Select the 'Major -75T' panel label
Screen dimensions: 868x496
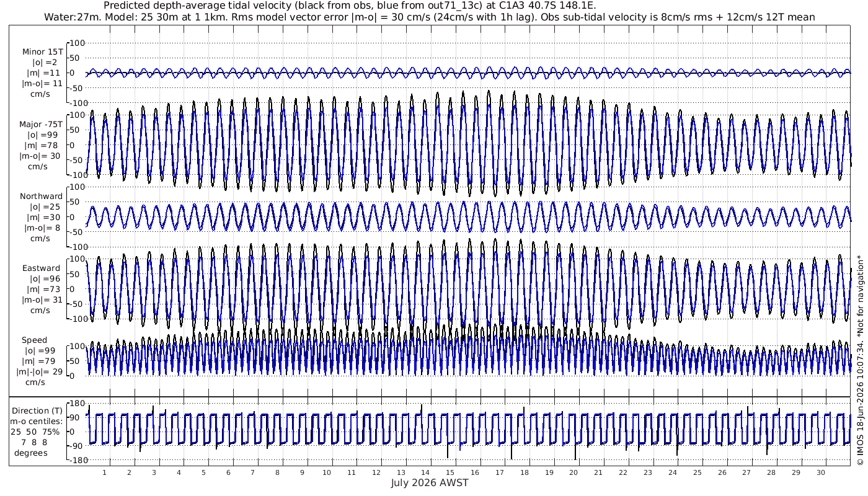41,124
